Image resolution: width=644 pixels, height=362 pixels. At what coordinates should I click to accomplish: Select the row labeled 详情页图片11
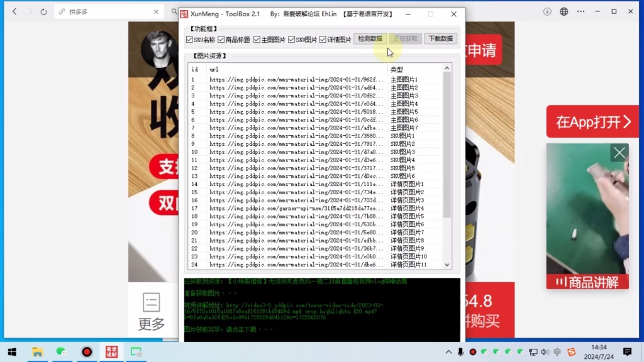[316, 265]
